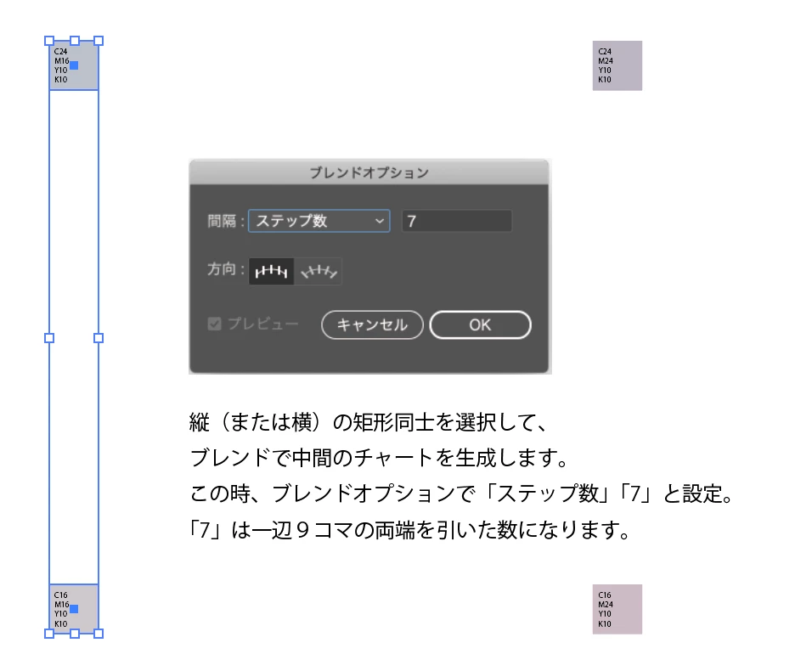Click the step count field showing 7
The image size is (812, 671).
point(457,221)
